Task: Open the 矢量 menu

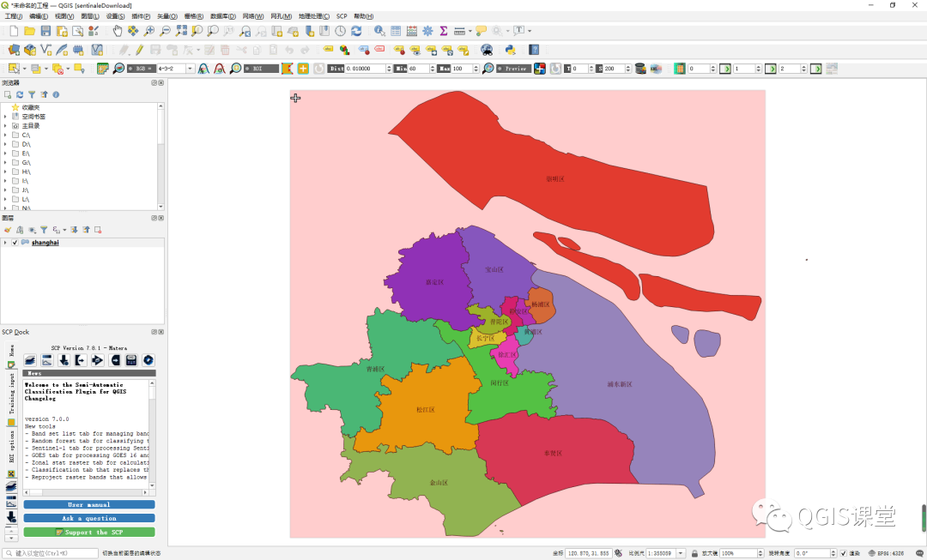Action: (x=167, y=16)
